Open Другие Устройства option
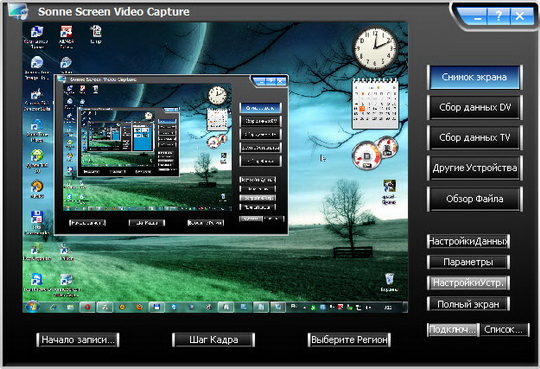 (475, 168)
